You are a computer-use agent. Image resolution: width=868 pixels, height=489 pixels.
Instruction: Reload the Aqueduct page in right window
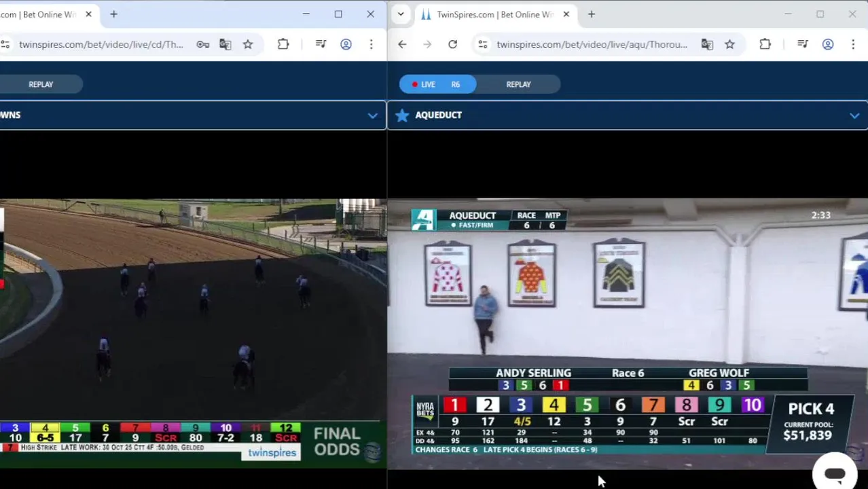click(x=452, y=44)
